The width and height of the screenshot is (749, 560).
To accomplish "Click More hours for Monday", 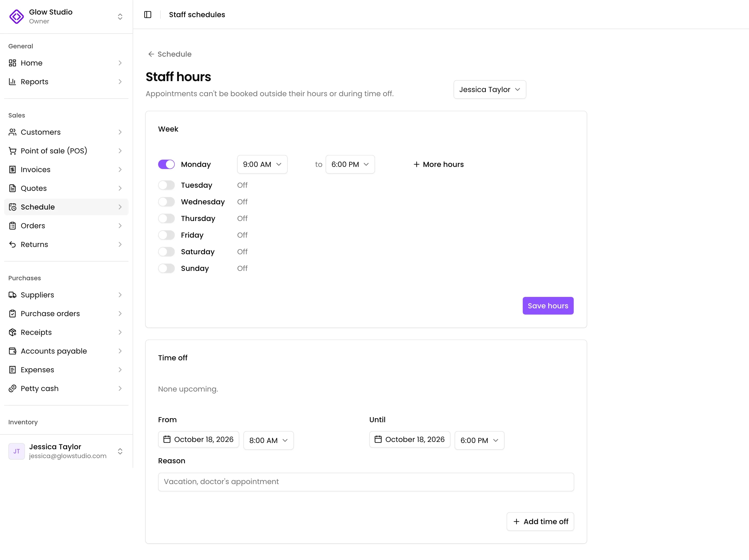I will [x=438, y=164].
